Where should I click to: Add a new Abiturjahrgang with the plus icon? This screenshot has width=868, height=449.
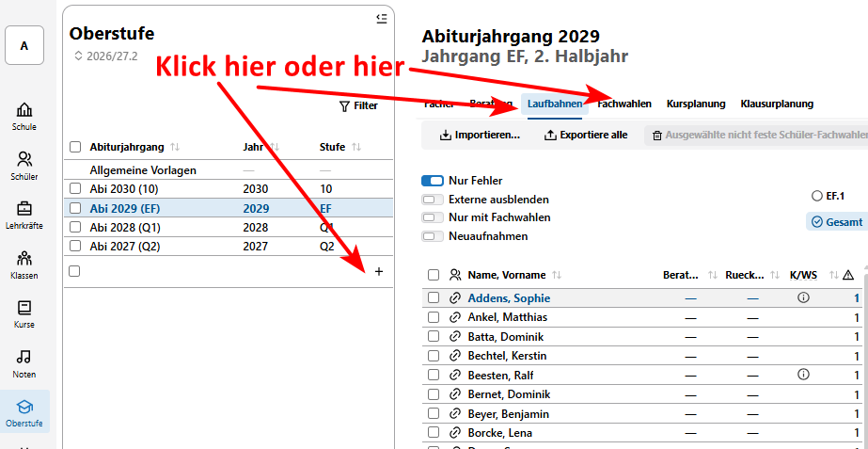point(379,272)
